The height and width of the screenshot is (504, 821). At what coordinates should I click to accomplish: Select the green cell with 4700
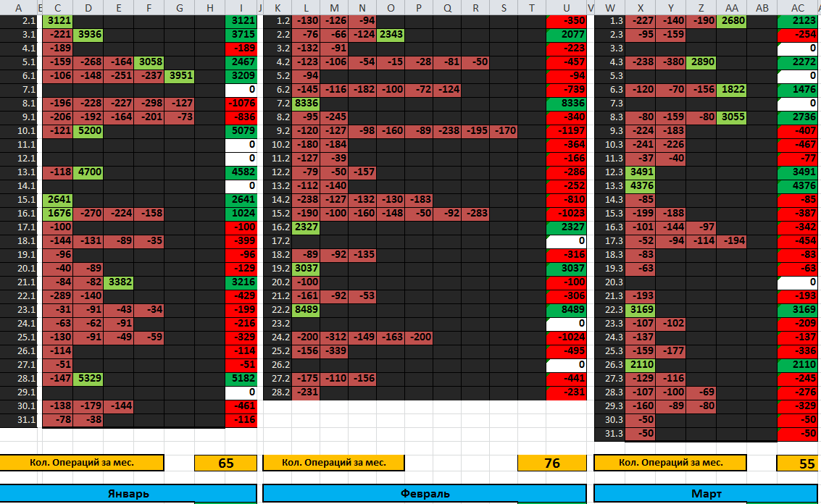(x=88, y=172)
